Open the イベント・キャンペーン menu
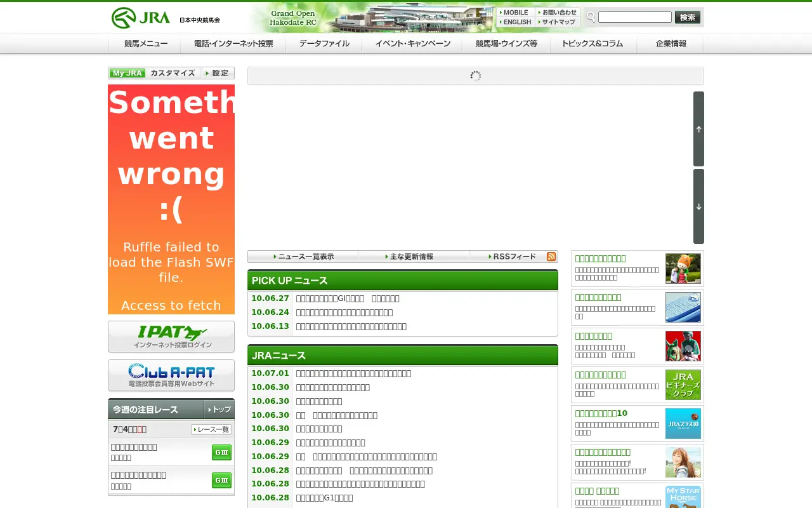Viewport: 812px width, 508px height. (412, 44)
